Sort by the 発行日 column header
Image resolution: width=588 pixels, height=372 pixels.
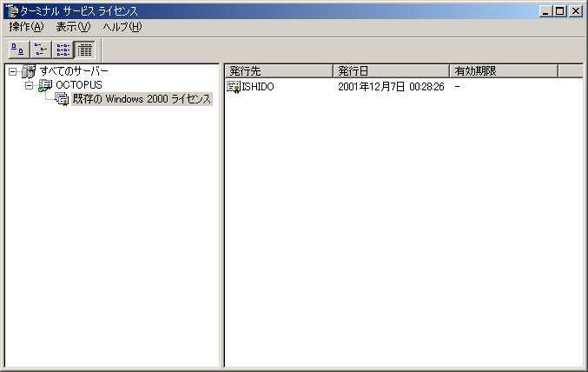click(392, 71)
